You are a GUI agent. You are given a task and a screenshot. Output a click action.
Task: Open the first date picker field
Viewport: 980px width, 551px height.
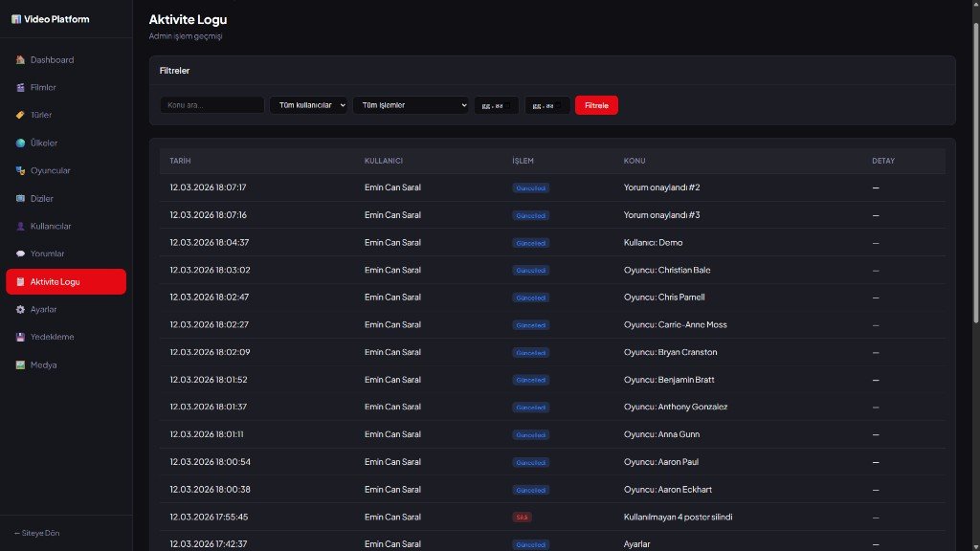pyautogui.click(x=496, y=105)
